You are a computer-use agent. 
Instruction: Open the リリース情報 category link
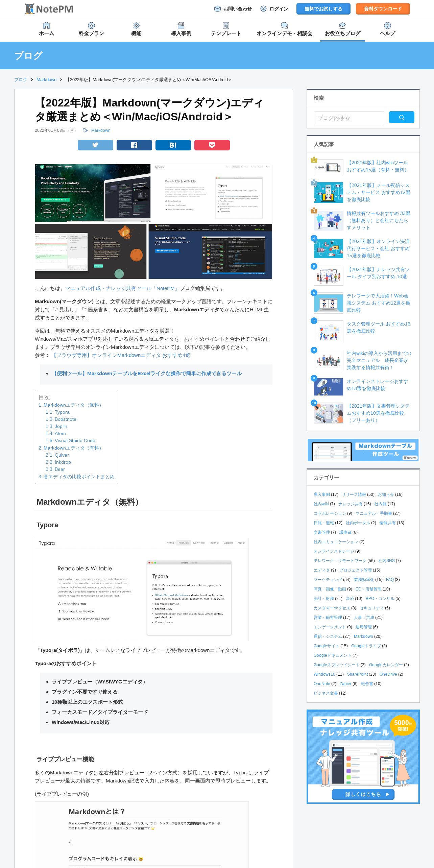(354, 495)
